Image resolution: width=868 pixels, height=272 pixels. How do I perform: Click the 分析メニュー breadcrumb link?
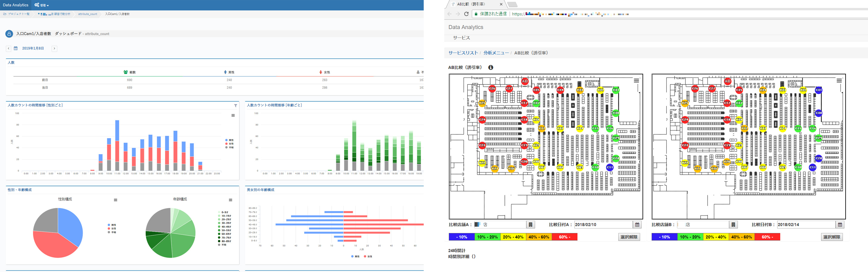(x=496, y=53)
